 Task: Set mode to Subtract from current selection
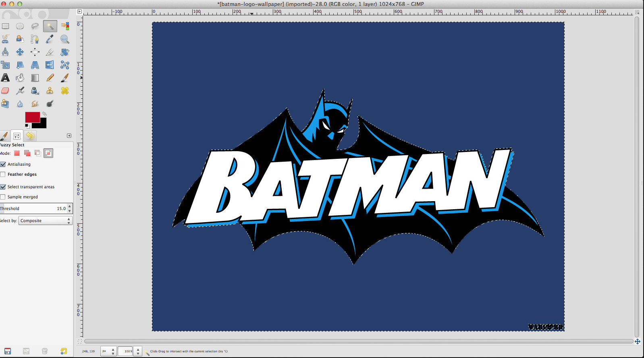coord(37,153)
